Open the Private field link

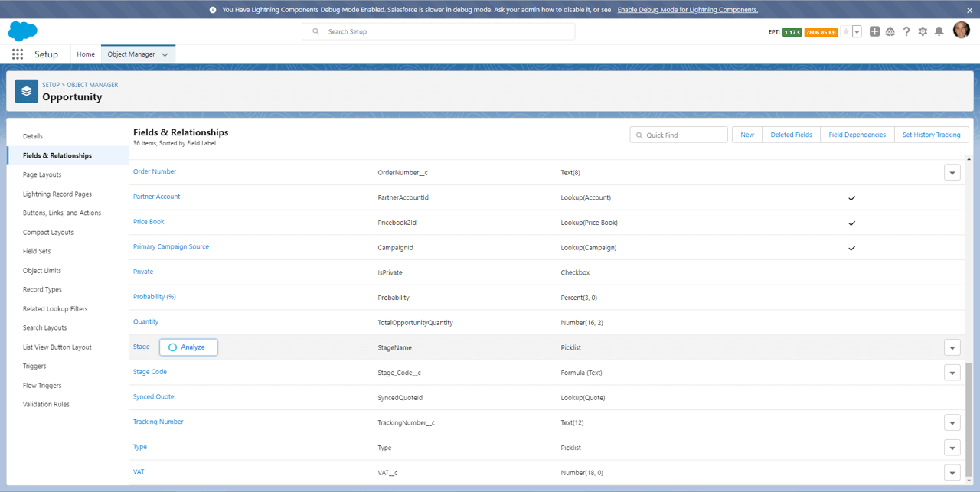click(143, 272)
